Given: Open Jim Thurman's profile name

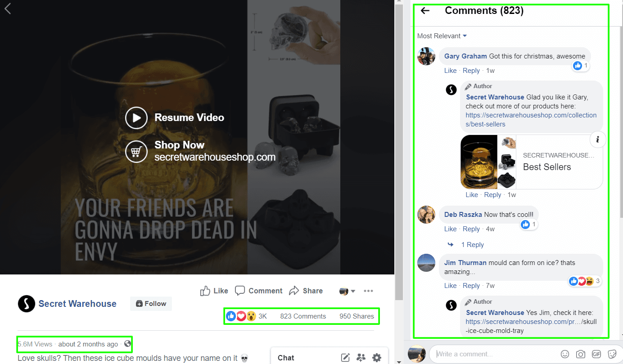Looking at the screenshot, I should point(465,263).
